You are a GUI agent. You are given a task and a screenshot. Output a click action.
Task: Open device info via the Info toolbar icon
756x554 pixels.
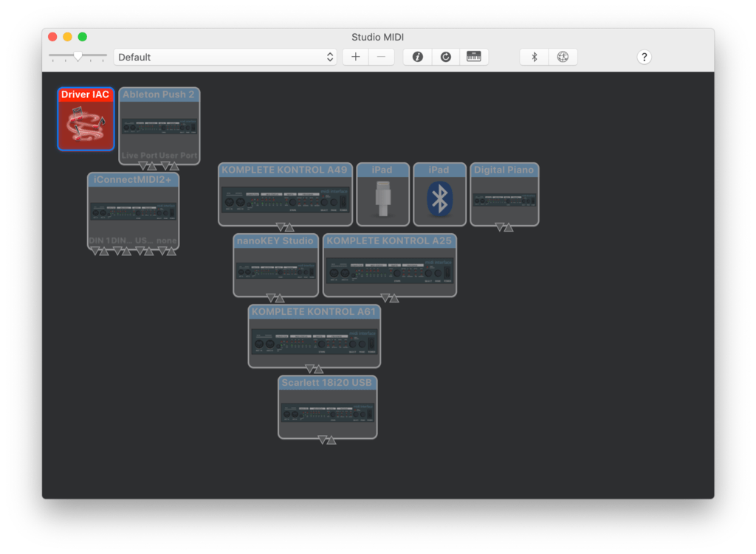click(x=417, y=57)
